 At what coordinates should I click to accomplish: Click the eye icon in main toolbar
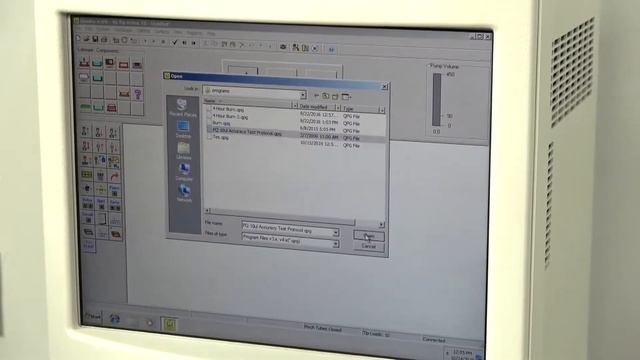[283, 47]
